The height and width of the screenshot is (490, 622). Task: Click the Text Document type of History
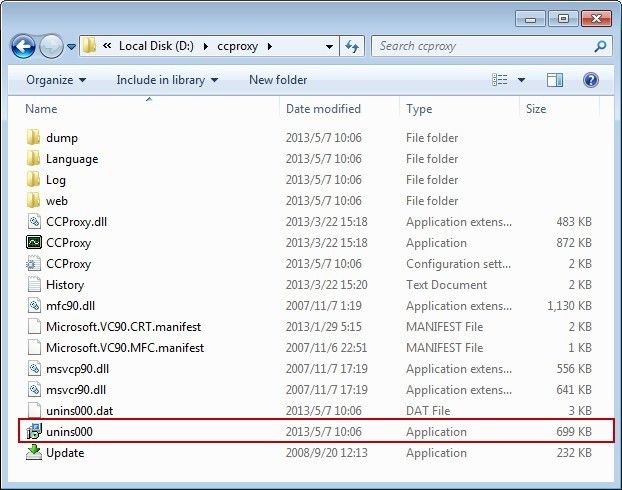pyautogui.click(x=446, y=285)
